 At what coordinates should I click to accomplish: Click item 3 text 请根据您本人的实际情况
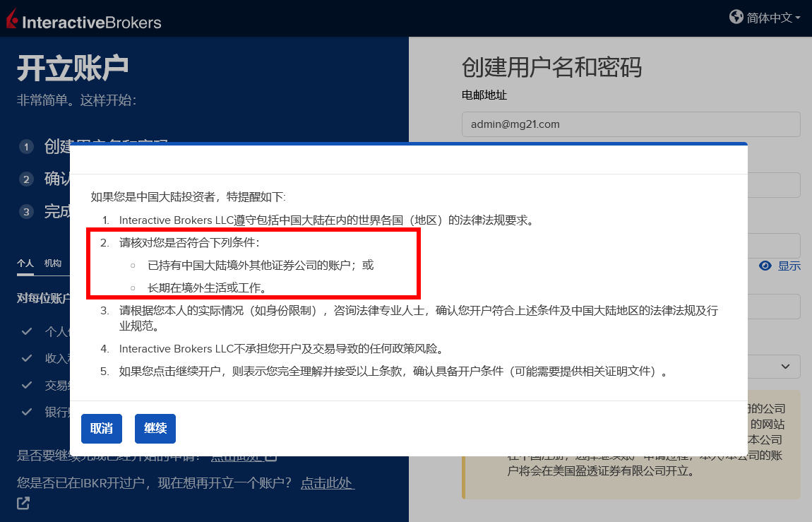[x=419, y=318]
